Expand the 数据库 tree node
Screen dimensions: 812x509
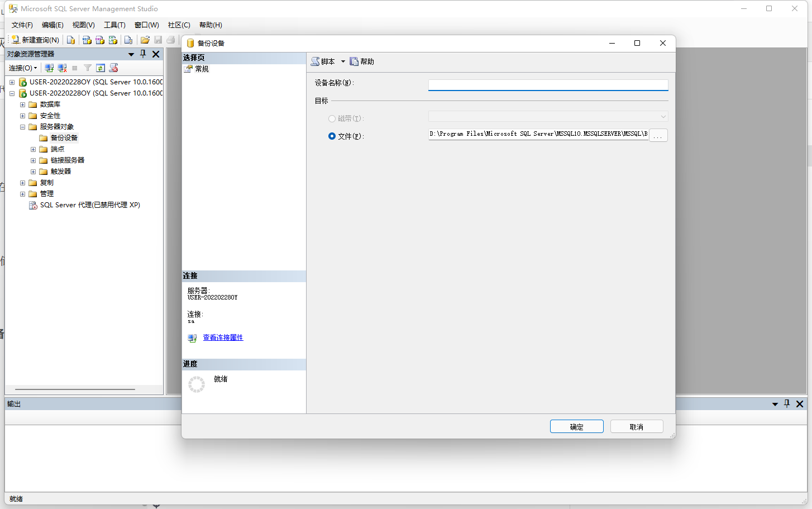pyautogui.click(x=22, y=104)
